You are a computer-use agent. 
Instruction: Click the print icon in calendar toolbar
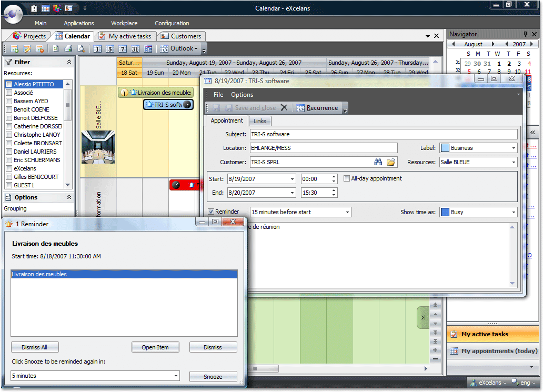pos(68,49)
